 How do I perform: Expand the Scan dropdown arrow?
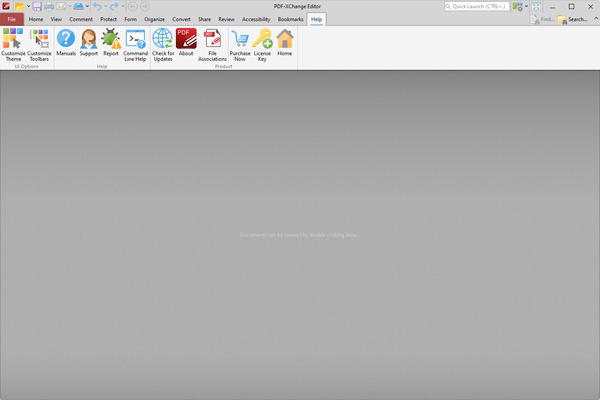[87, 6]
